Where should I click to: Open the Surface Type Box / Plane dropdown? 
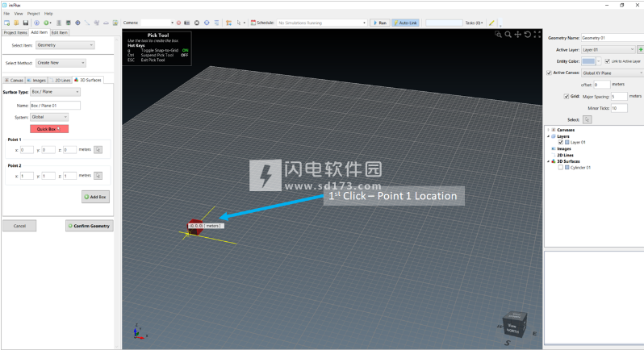[x=55, y=92]
